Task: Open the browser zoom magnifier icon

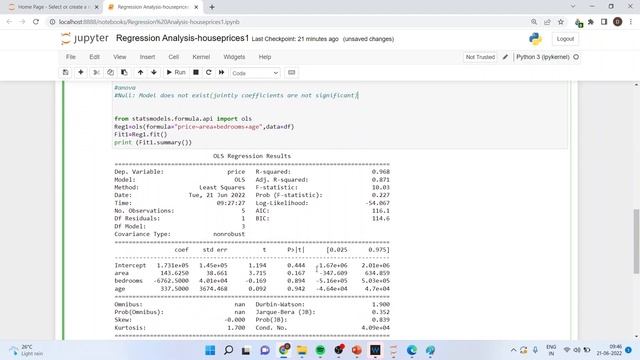Action: click(534, 22)
